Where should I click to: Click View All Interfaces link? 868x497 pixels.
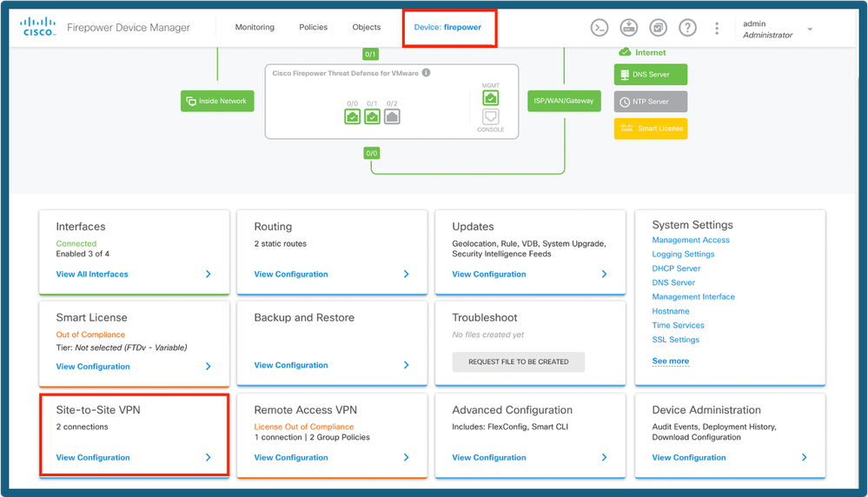(x=92, y=274)
